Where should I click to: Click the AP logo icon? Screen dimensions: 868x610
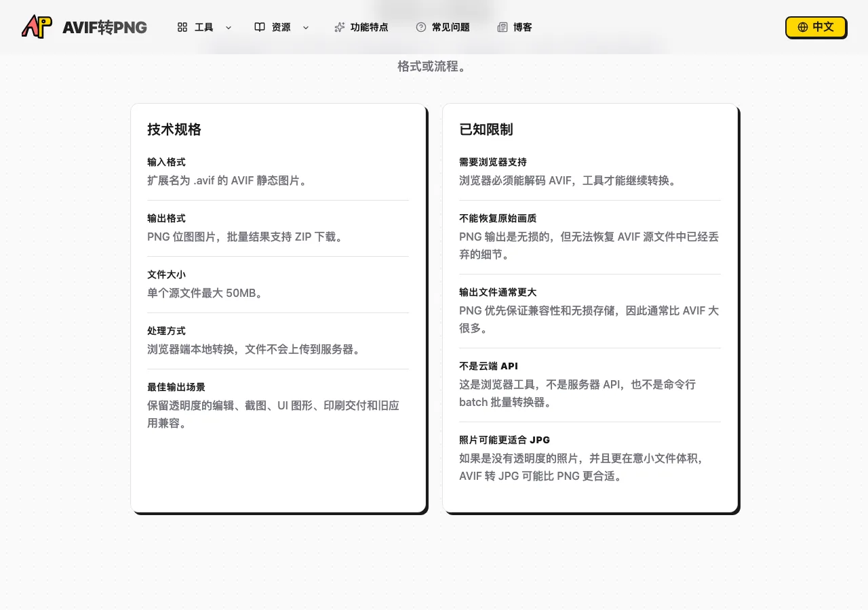[37, 27]
